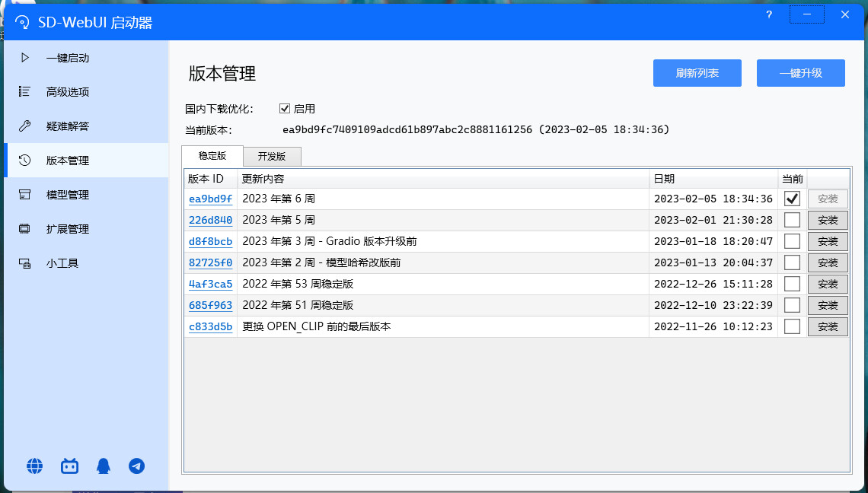Screen dimensions: 868x493
Task: Click the version management history icon
Action: [x=24, y=161]
